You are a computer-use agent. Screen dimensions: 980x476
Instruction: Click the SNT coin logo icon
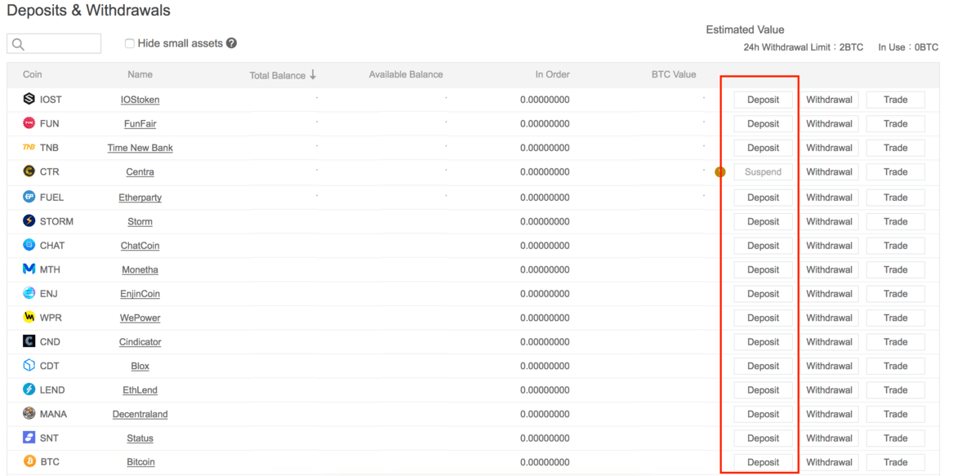point(29,438)
